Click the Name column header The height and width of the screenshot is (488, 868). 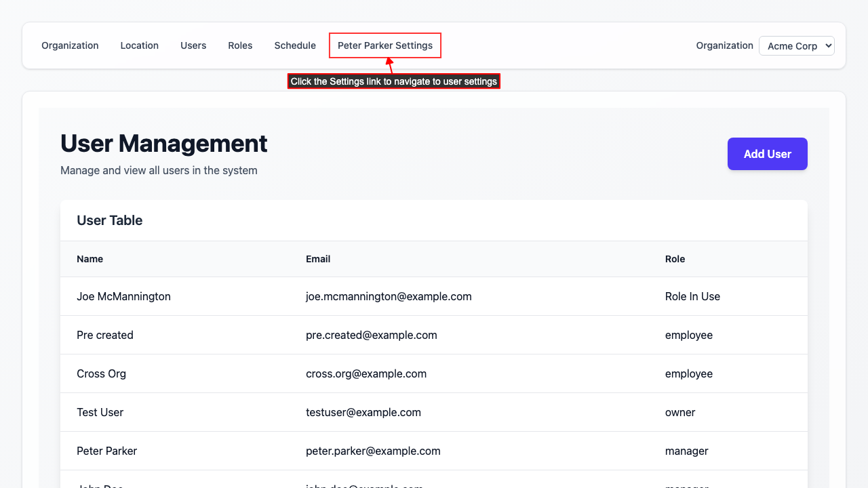pyautogui.click(x=90, y=259)
